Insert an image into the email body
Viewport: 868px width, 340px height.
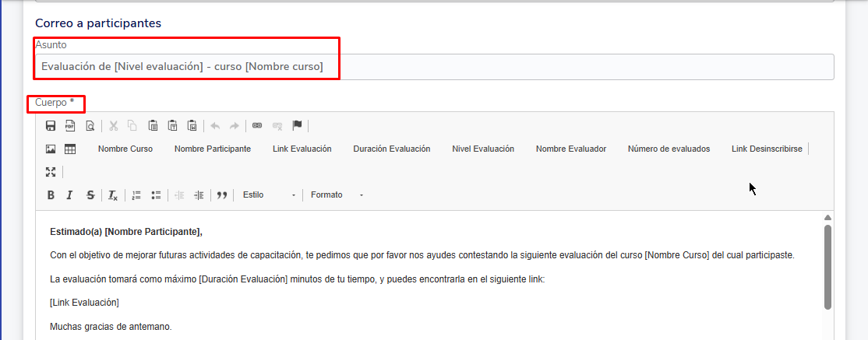click(51, 149)
